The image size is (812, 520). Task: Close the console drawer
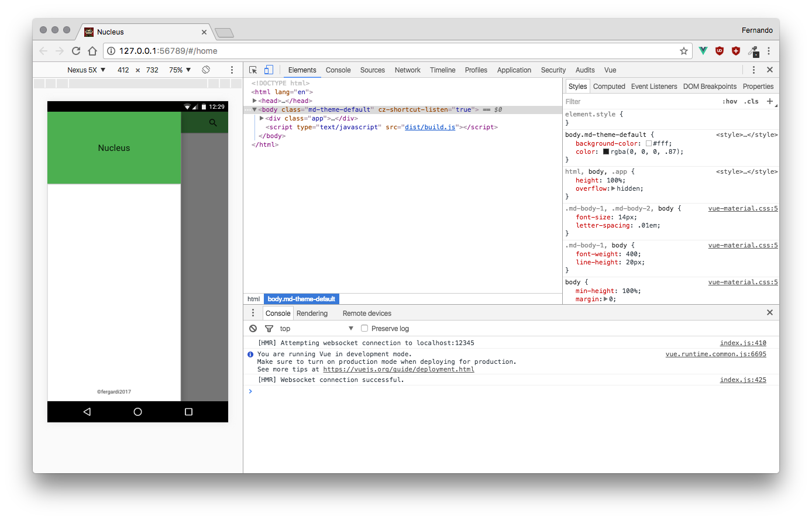pos(770,312)
